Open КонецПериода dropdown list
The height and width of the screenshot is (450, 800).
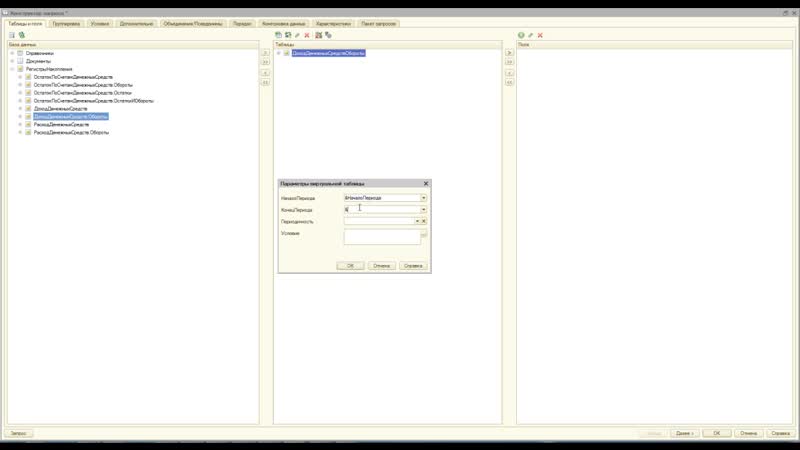click(424, 210)
